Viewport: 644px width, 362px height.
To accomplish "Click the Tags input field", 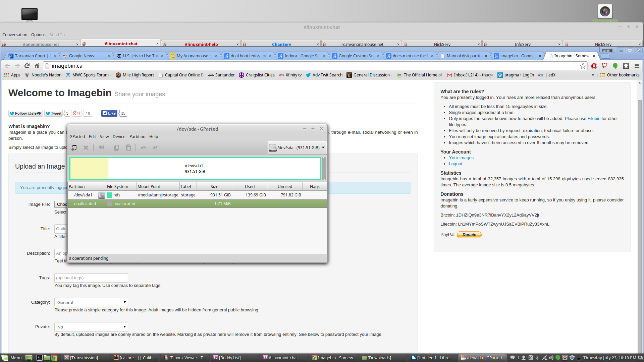I will pos(91,278).
